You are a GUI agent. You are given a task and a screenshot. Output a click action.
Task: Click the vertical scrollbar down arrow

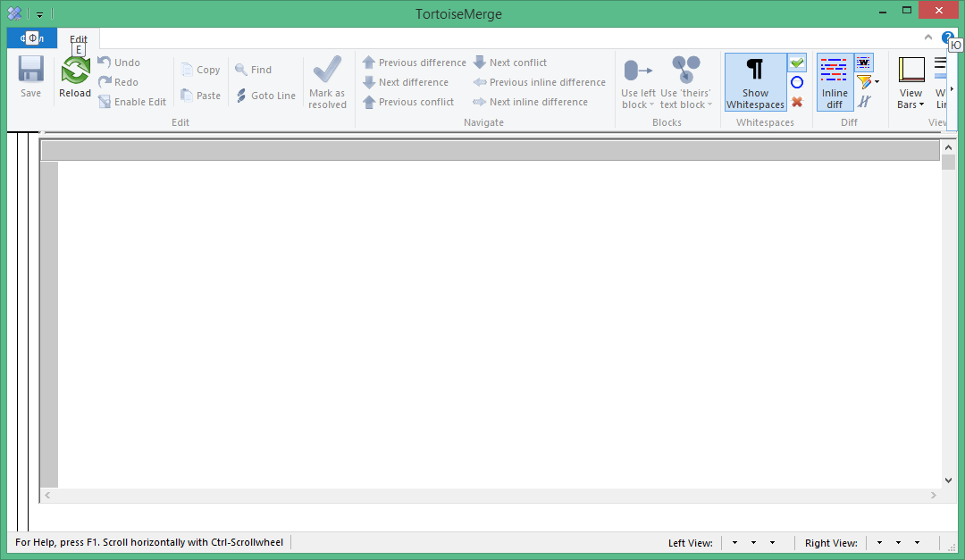pos(948,481)
